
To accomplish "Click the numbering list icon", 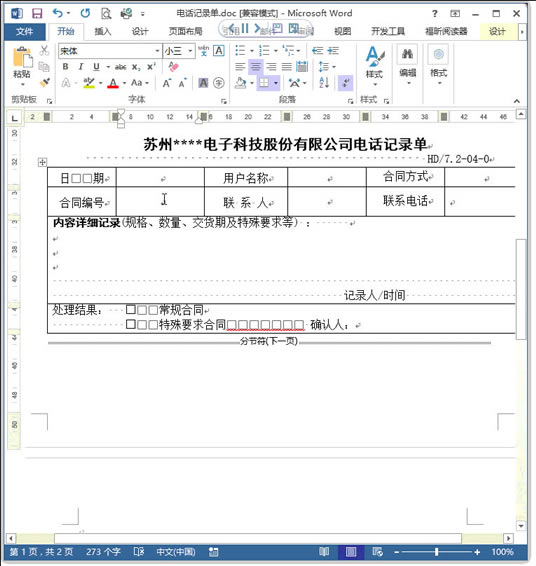I will [264, 51].
